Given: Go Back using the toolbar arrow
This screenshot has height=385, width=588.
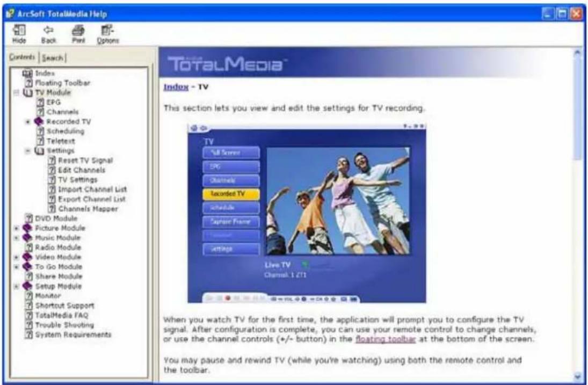Looking at the screenshot, I should pyautogui.click(x=48, y=34).
